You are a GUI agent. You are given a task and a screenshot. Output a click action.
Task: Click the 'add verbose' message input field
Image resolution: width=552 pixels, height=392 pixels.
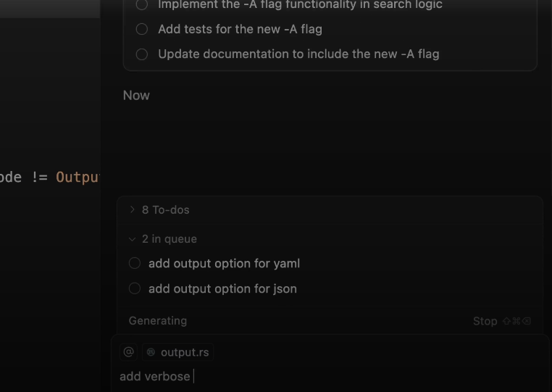(290, 376)
